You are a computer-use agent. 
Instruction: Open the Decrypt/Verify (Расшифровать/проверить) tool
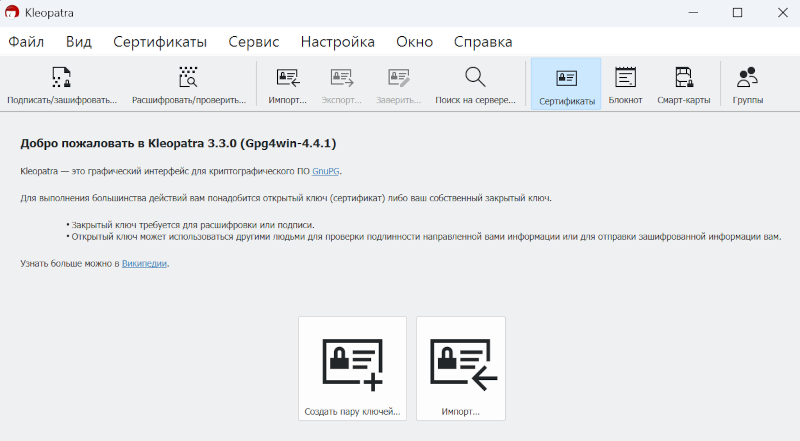(189, 85)
